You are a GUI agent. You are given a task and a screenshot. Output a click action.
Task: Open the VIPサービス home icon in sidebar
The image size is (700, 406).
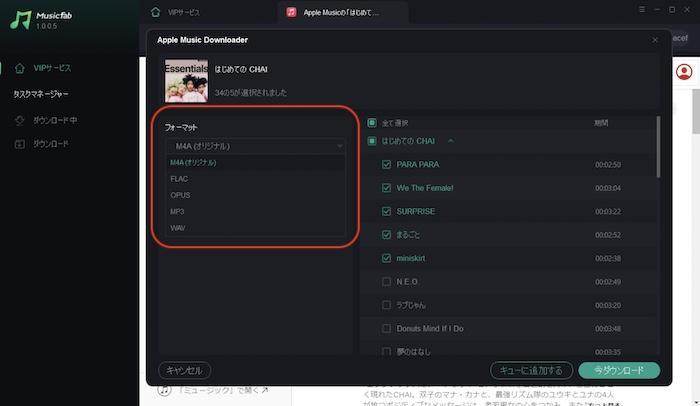pos(20,68)
